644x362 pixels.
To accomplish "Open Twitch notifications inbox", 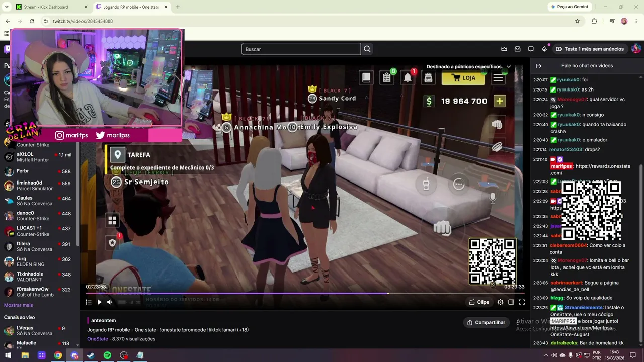I will 517,49.
